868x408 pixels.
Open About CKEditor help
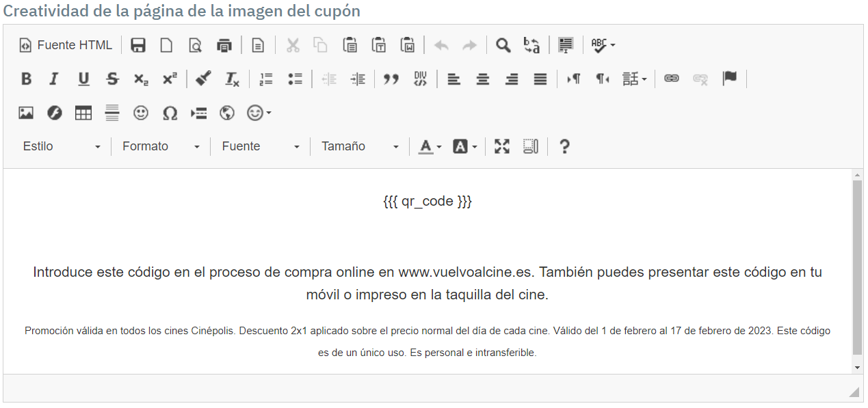point(564,146)
